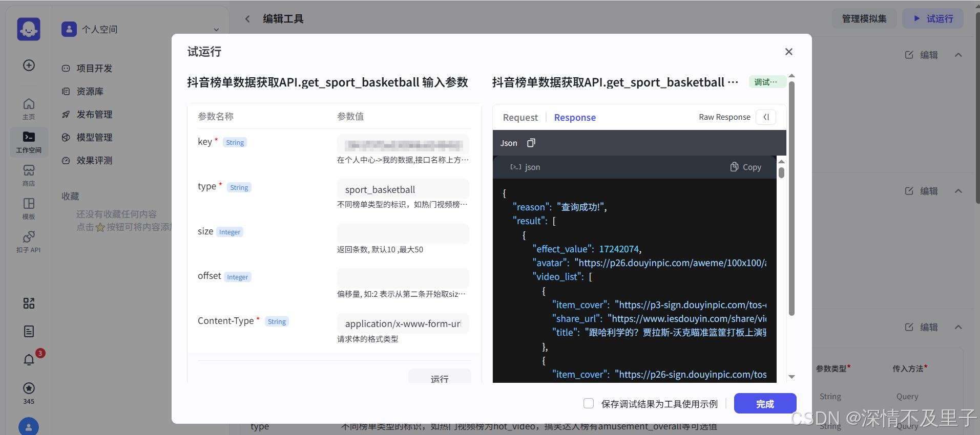Click the 运行 run button
980x435 pixels.
coord(440,376)
